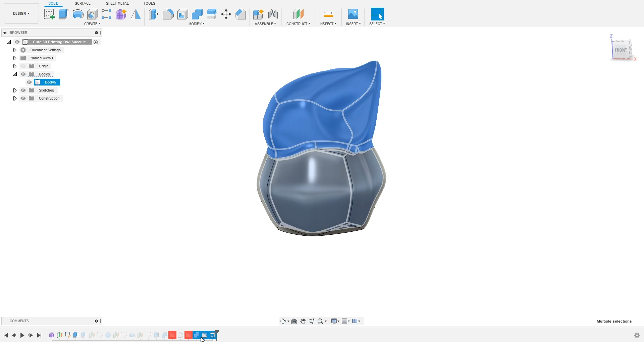This screenshot has width=644, height=342.
Task: Select the Rectangular Pattern tool
Action: [107, 14]
